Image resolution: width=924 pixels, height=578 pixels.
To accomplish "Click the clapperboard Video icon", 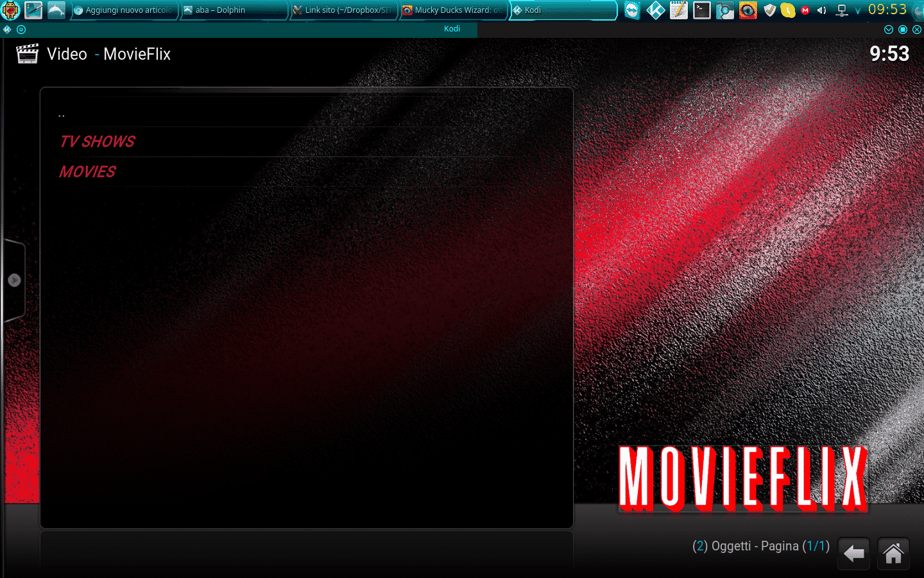I will click(x=27, y=54).
